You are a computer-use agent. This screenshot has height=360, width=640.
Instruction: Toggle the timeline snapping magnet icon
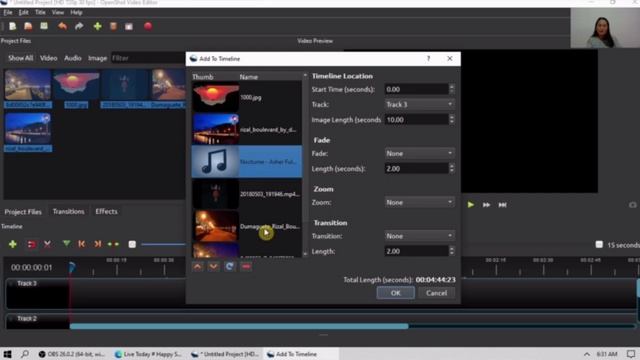31,244
